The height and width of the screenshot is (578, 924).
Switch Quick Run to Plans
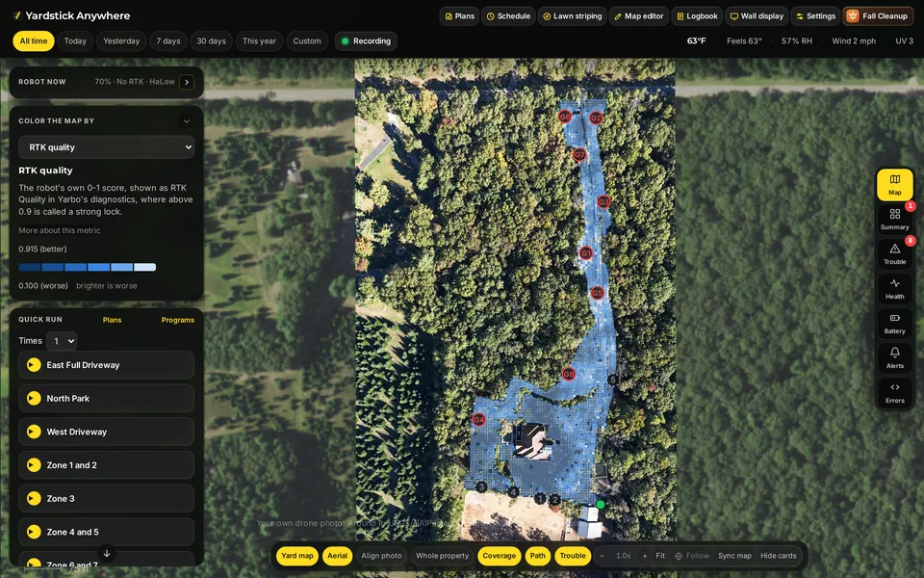point(112,320)
